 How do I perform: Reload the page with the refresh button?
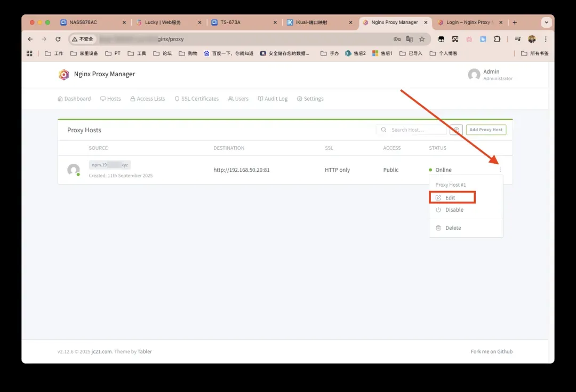point(58,39)
